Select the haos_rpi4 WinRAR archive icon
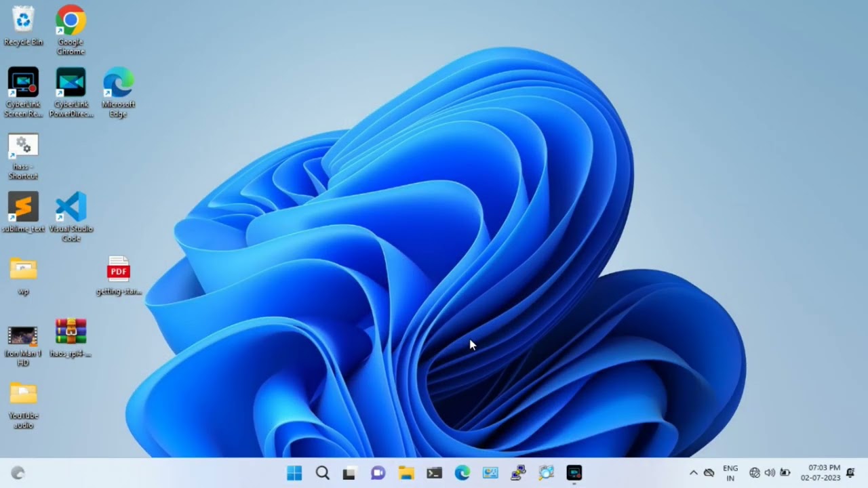The image size is (868, 488). pyautogui.click(x=71, y=338)
